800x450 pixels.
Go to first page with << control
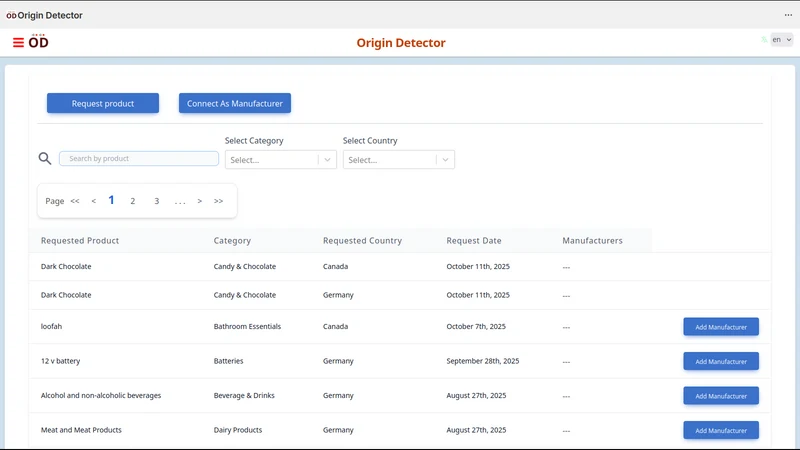coord(75,201)
